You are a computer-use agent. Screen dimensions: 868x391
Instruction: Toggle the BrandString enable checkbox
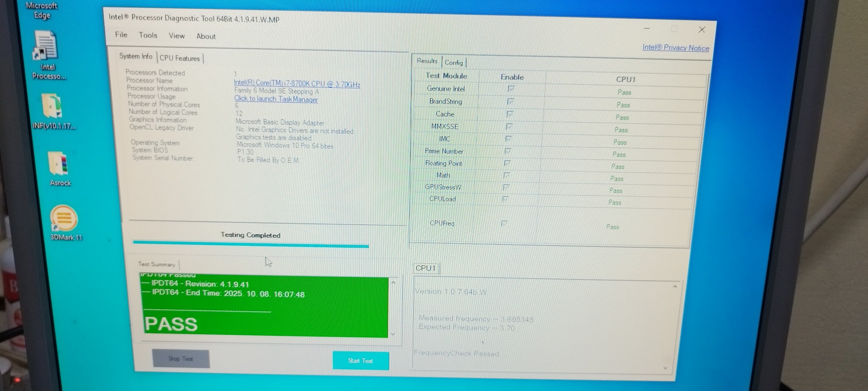(x=510, y=101)
